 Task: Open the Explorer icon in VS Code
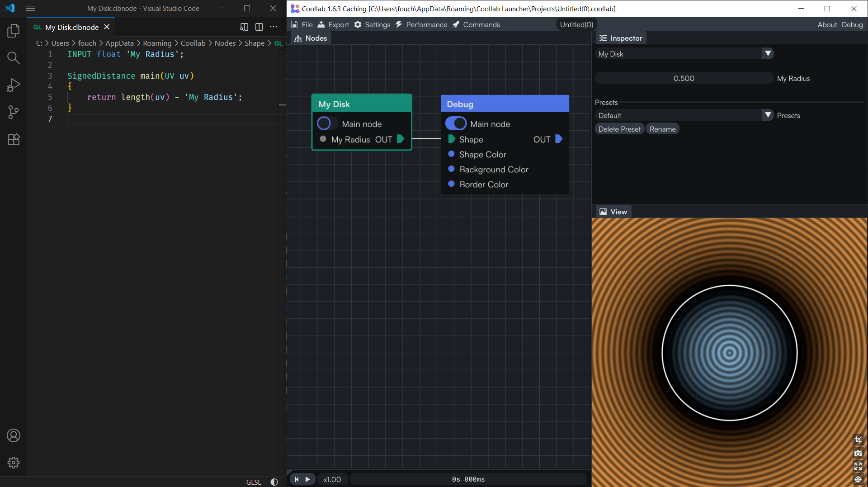click(x=14, y=31)
